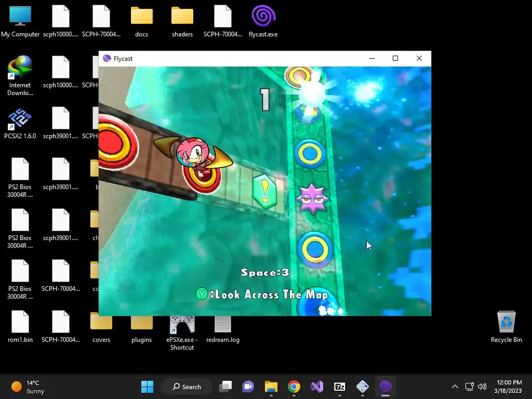Select the scph10000 file in second row
532x399 pixels.
60,72
